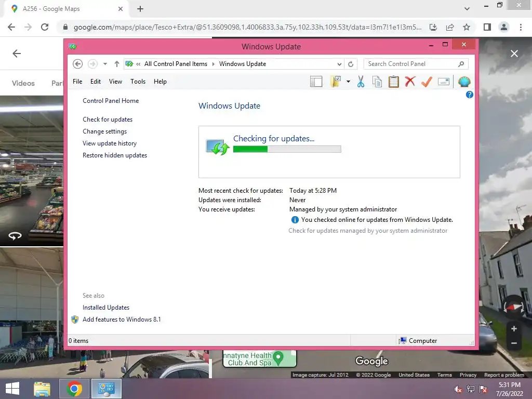Click Report a problem in Maps footer
This screenshot has height=399, width=532.
point(504,375)
